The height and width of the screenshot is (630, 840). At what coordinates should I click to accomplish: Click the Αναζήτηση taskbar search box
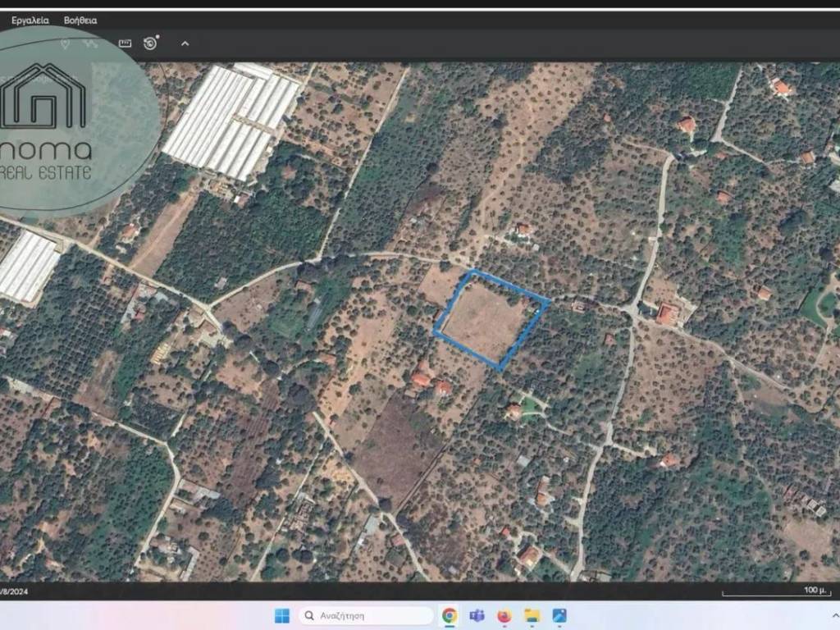pos(366,615)
